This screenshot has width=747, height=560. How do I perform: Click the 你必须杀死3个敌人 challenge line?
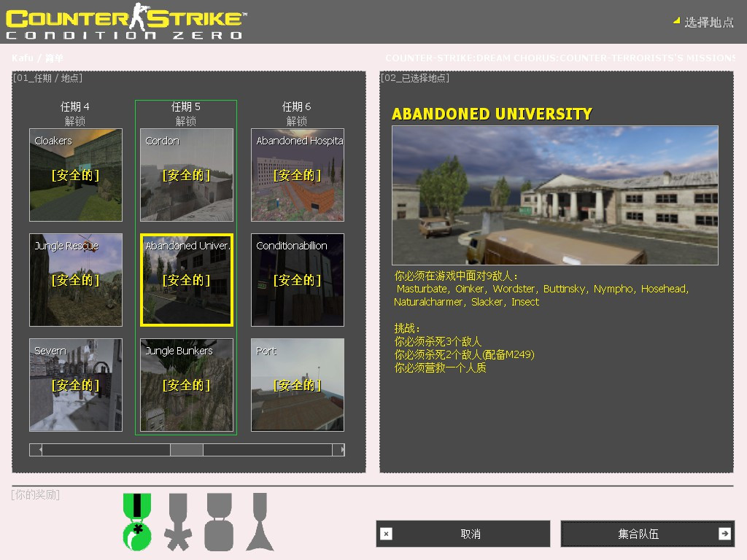[438, 341]
